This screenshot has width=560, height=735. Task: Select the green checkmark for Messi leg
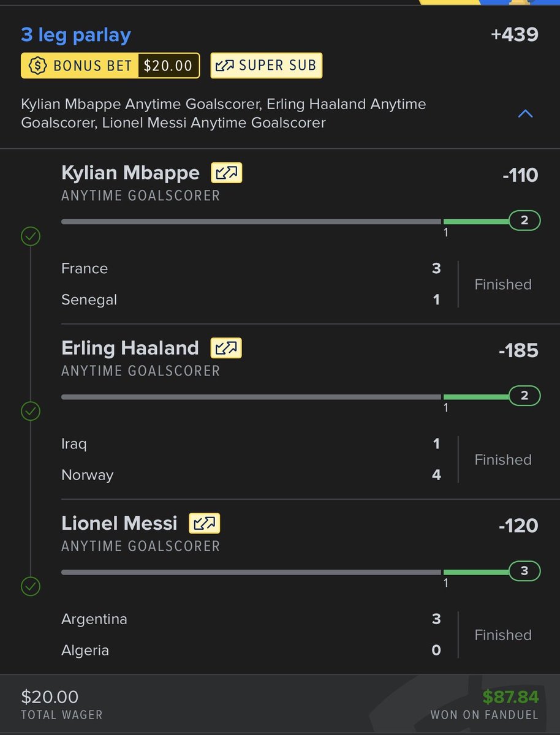coord(31,586)
